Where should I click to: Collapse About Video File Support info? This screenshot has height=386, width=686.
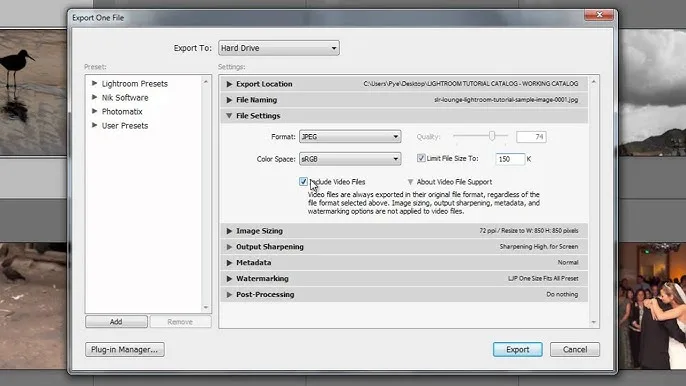(x=410, y=182)
